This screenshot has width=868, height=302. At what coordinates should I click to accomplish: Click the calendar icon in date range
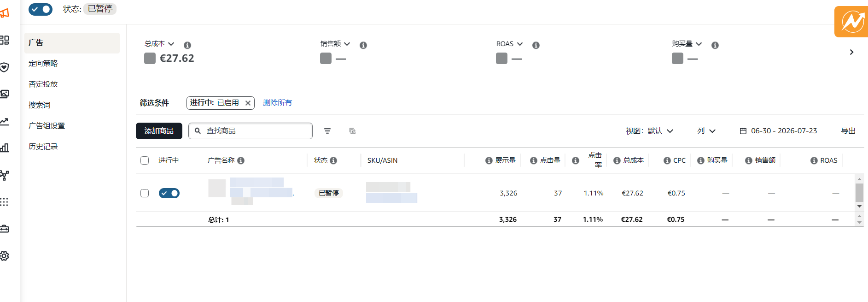(743, 131)
